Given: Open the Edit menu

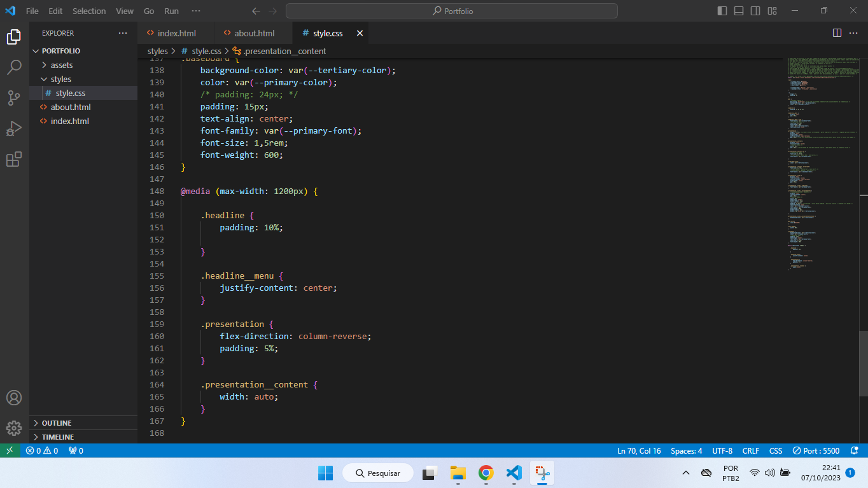Looking at the screenshot, I should point(55,11).
